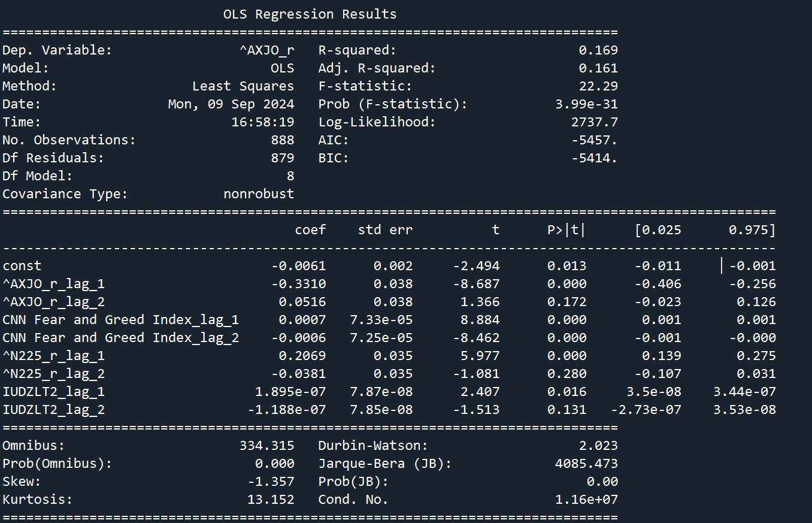
Task: Click the 'Least Squares' method value
Action: [x=243, y=86]
